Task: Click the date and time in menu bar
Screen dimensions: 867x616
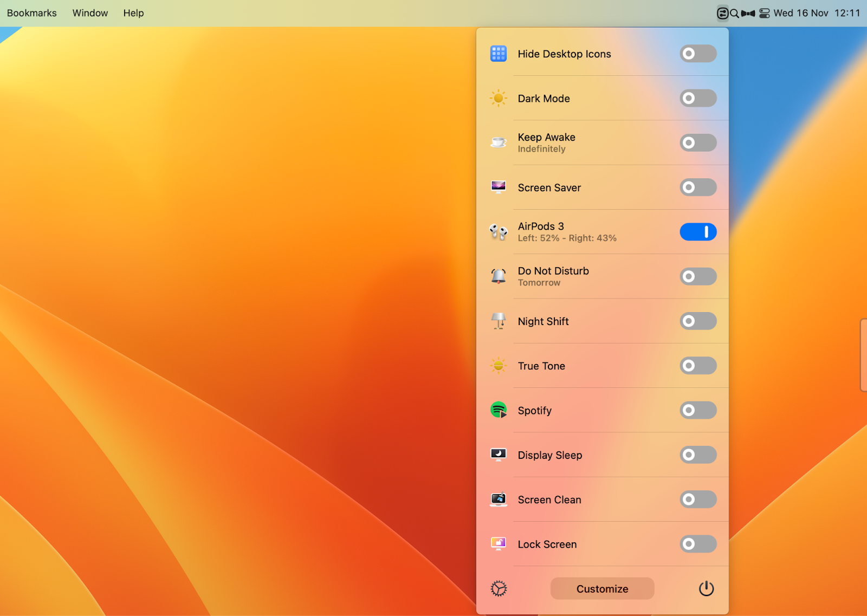Action: [817, 13]
